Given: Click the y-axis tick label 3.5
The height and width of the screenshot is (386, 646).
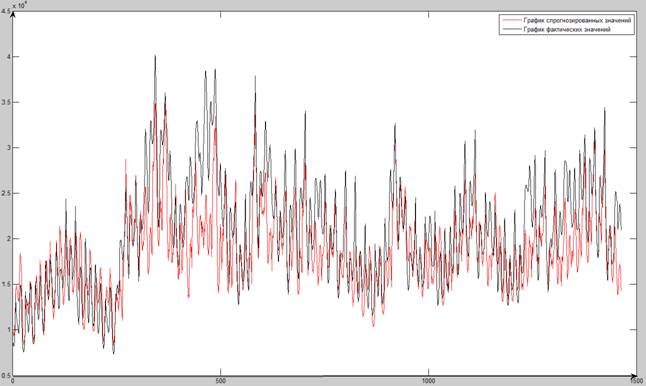Looking at the screenshot, I should point(6,102).
